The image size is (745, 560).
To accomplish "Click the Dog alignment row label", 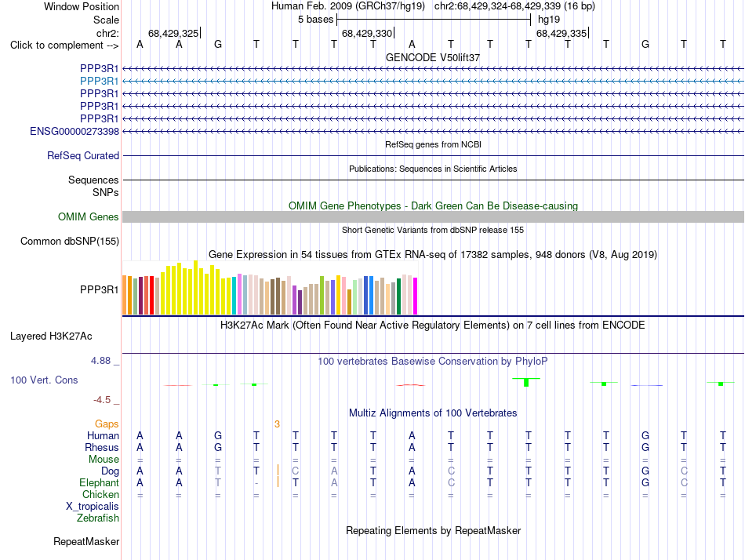I will click(x=110, y=471).
